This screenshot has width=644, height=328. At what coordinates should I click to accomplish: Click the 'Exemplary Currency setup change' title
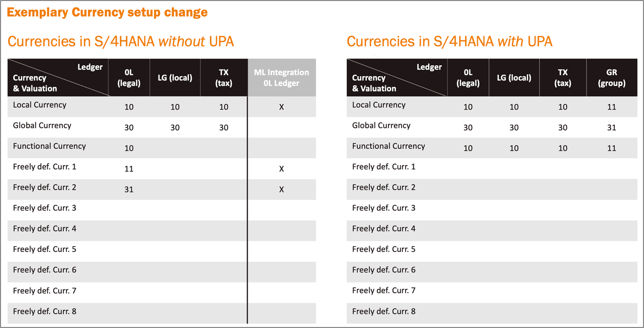coord(107,12)
